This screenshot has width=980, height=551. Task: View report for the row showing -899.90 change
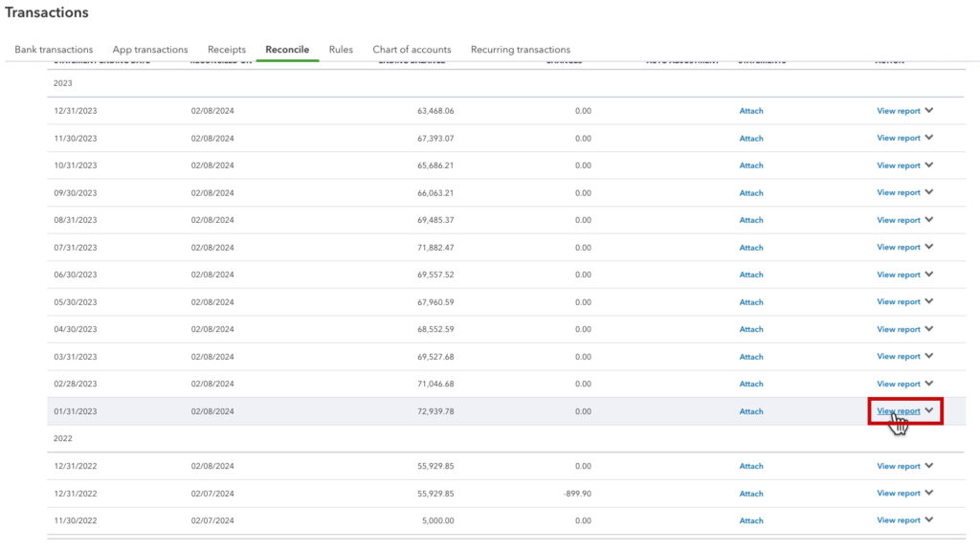[x=900, y=493]
